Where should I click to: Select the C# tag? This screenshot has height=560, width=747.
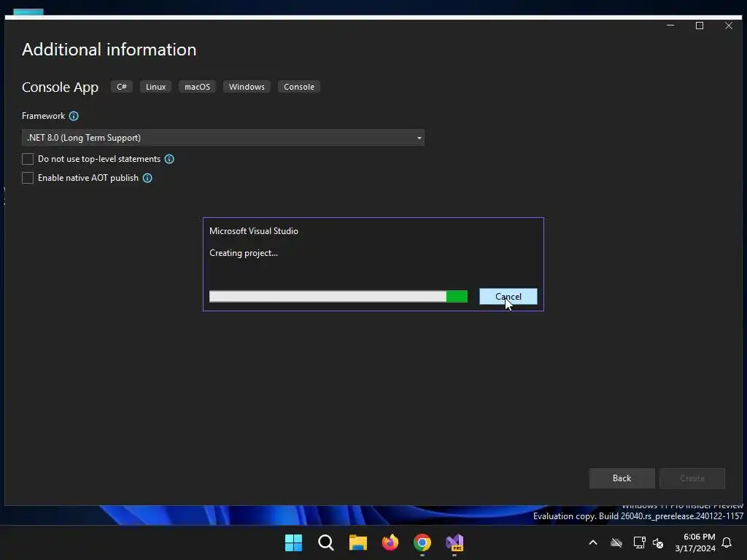point(122,87)
